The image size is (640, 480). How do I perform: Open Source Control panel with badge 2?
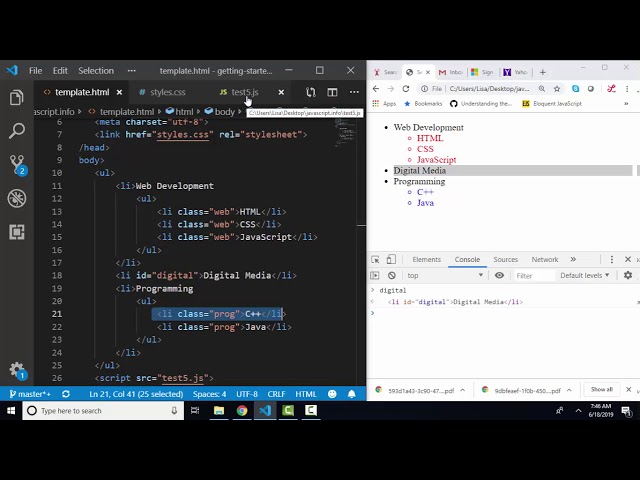(x=18, y=165)
